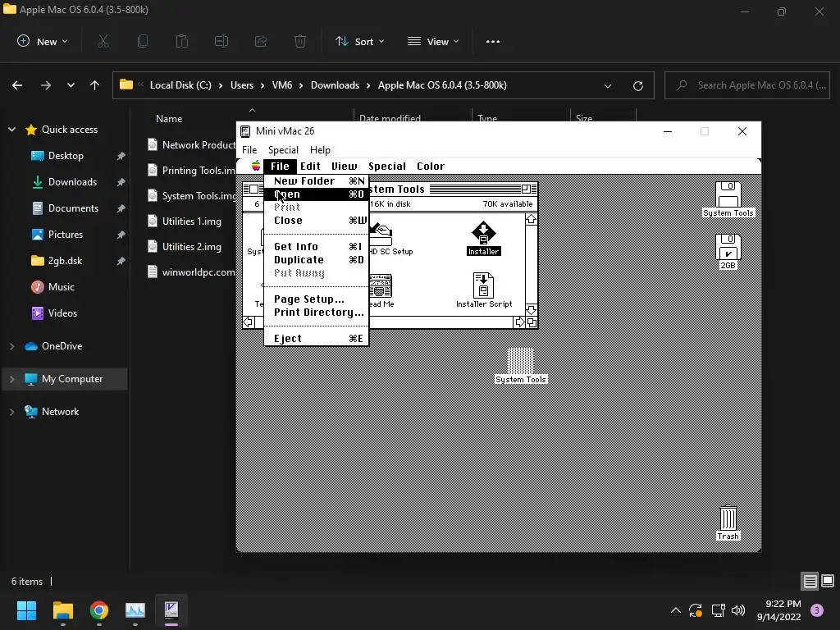Screen dimensions: 840x630
Task: Click the Share icon in Explorer toolbar
Action: 261,41
